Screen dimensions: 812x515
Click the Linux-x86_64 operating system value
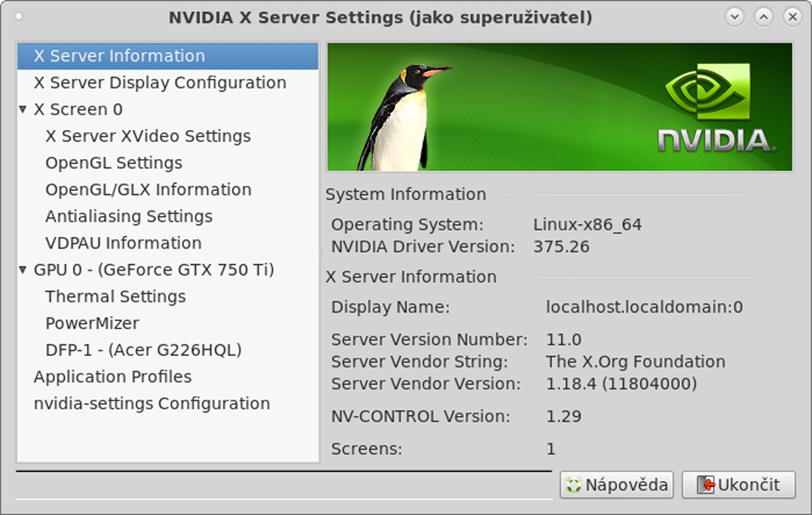pyautogui.click(x=587, y=225)
